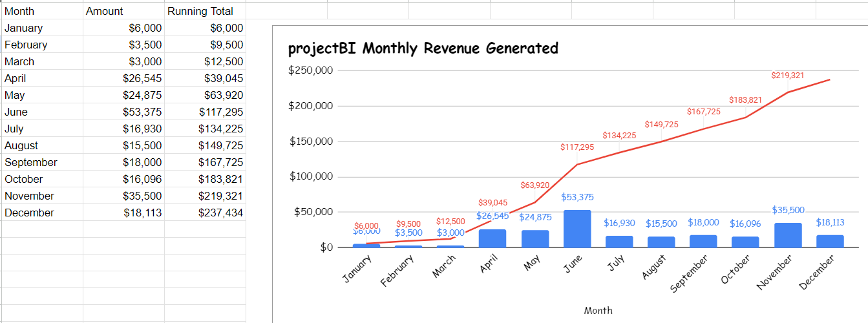Screen dimensions: 868x323
Task: Click the $150,000 vertical axis label
Action: point(311,141)
